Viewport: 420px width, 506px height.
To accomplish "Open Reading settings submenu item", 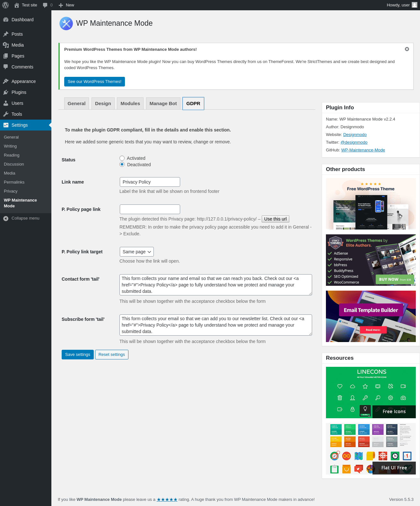I will point(12,155).
